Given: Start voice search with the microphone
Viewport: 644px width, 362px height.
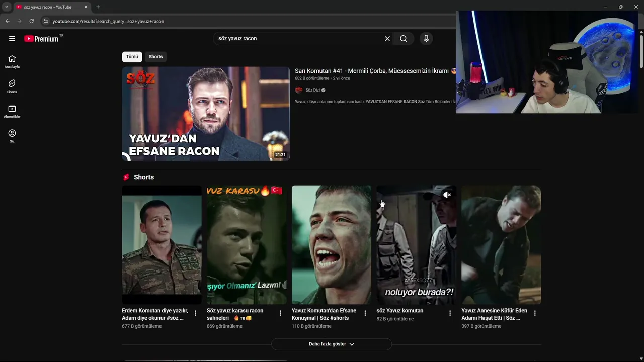Looking at the screenshot, I should 426,39.
